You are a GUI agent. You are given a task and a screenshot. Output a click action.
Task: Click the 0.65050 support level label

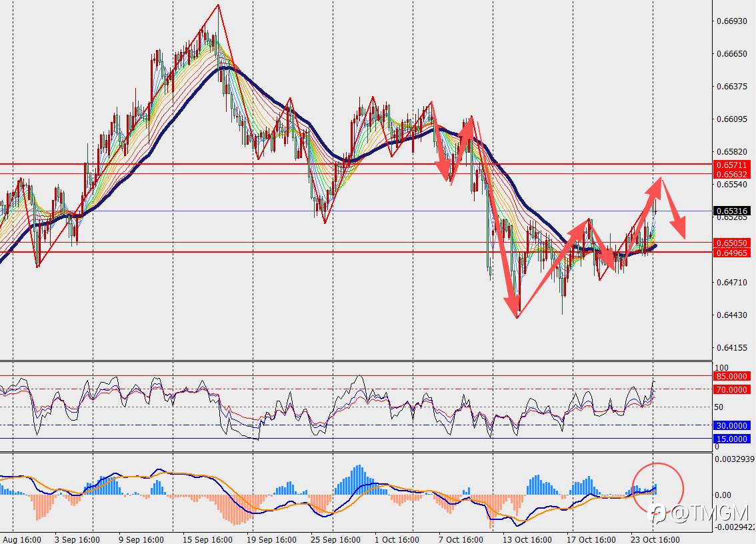pyautogui.click(x=731, y=243)
